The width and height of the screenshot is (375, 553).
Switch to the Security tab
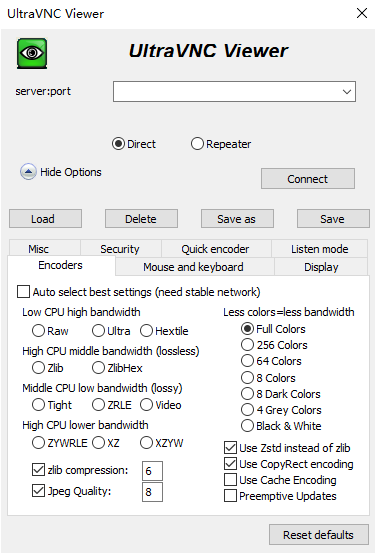click(121, 249)
